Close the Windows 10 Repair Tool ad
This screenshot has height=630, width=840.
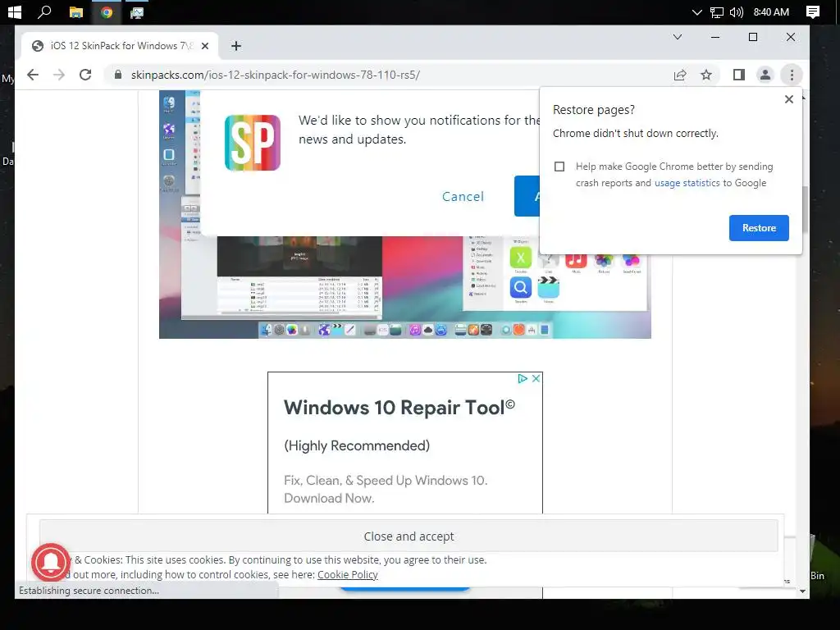[x=536, y=378]
